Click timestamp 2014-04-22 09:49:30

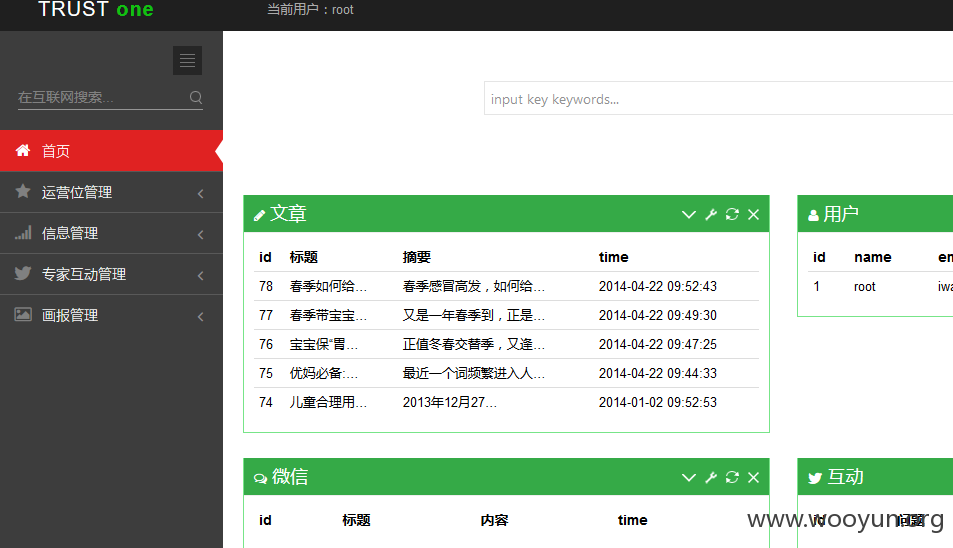[658, 315]
